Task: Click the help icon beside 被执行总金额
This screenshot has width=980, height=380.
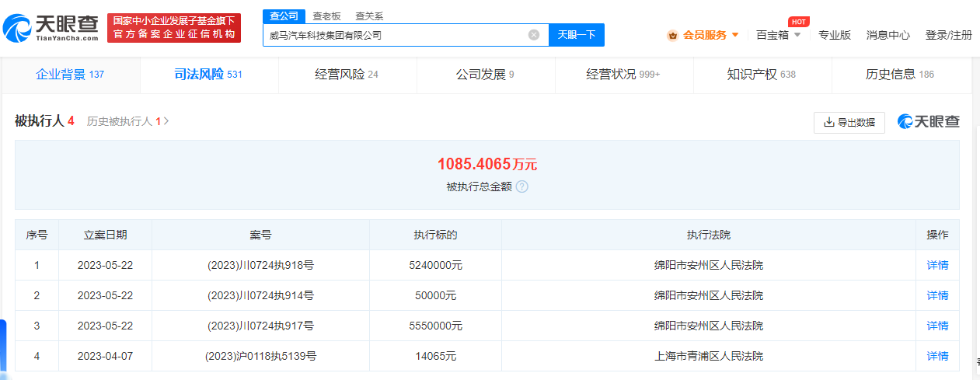Action: tap(522, 187)
